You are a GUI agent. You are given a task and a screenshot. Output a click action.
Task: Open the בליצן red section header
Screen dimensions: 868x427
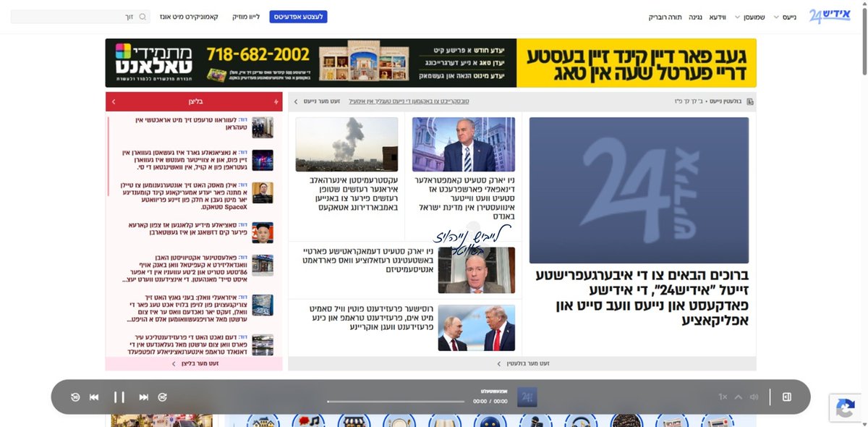194,102
